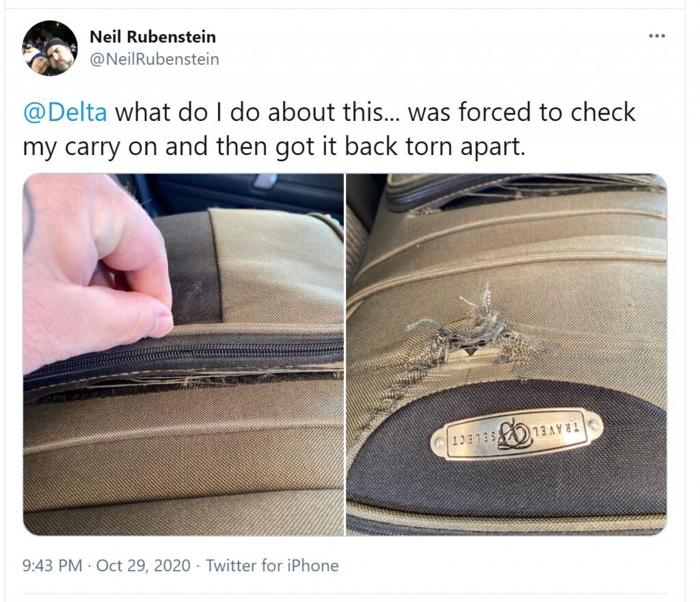Screen dimensions: 700x602
Task: Click the Oct 29, 2020 date
Action: 143,565
